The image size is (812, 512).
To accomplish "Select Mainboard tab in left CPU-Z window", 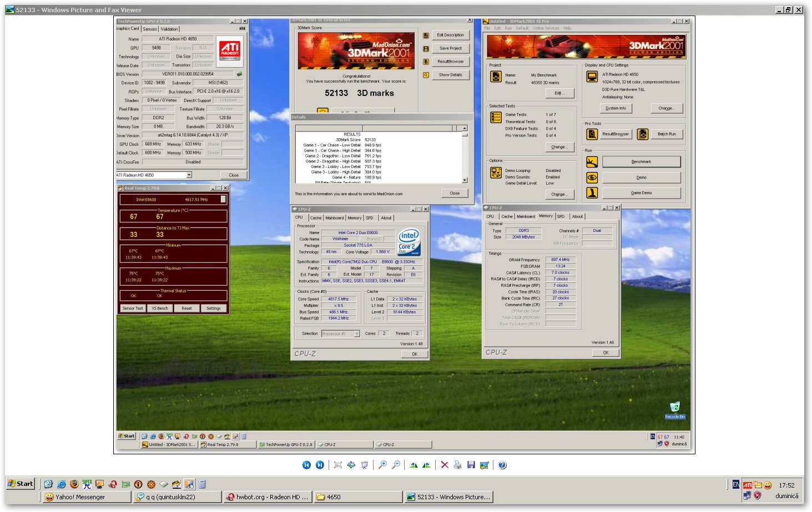I will 335,218.
